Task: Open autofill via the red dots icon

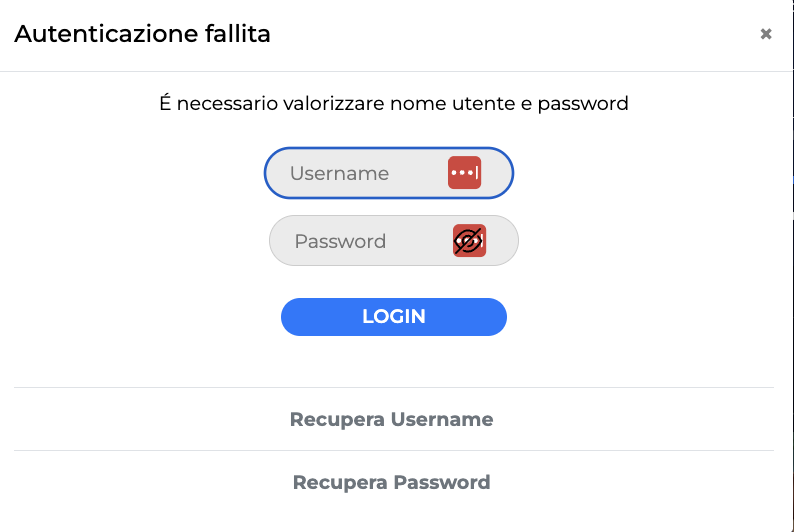Action: coord(464,173)
